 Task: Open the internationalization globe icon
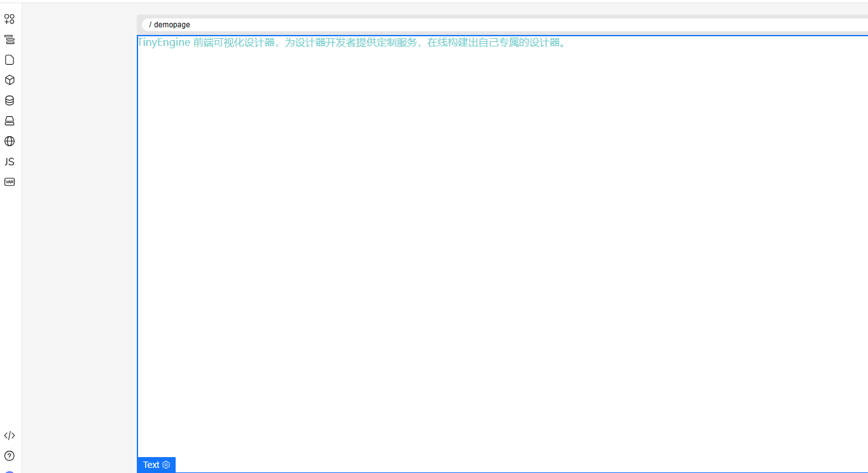[x=10, y=141]
